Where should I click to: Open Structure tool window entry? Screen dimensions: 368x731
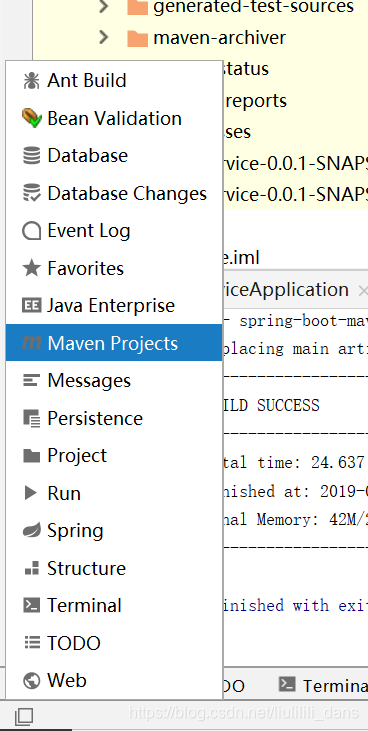(x=114, y=568)
